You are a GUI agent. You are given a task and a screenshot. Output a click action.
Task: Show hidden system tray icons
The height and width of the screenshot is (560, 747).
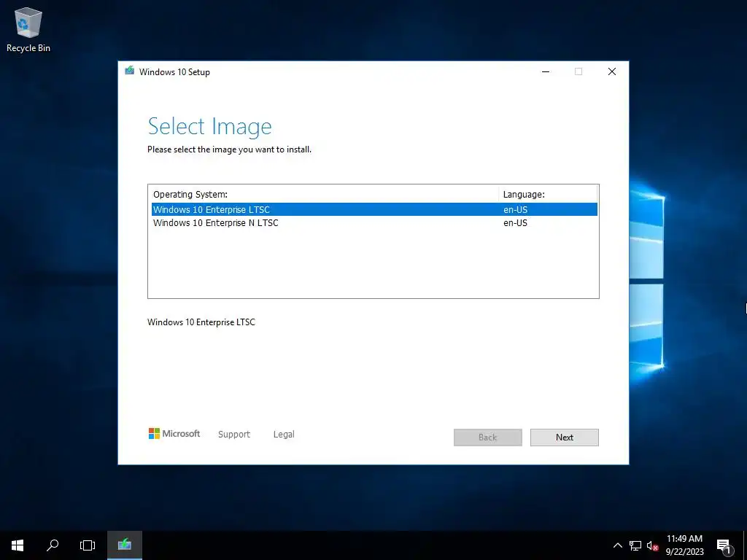pos(617,545)
